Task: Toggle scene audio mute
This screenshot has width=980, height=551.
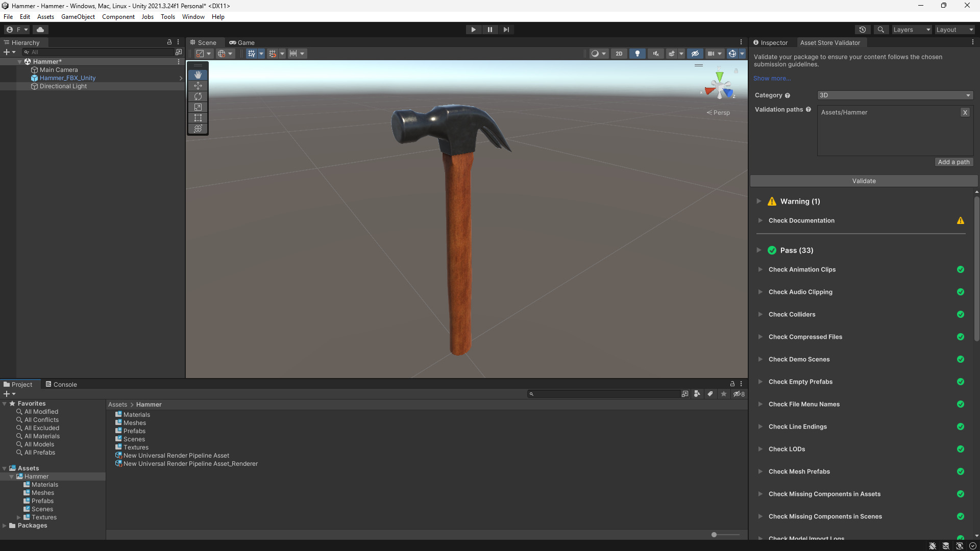Action: click(656, 54)
